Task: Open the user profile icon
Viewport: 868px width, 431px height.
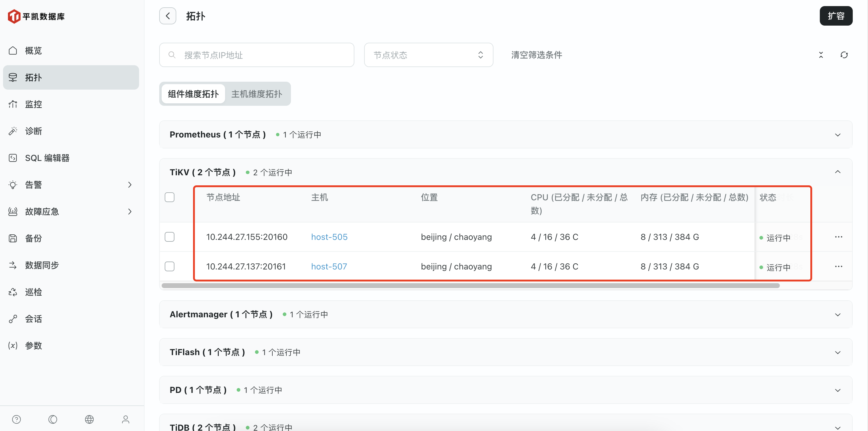Action: click(x=125, y=419)
